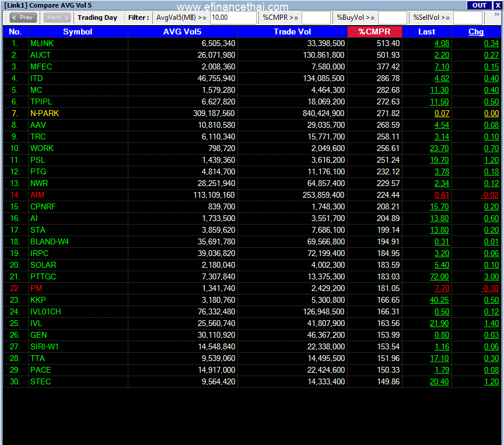Sort by the Symbol column header
The image size is (504, 445).
pos(78,32)
